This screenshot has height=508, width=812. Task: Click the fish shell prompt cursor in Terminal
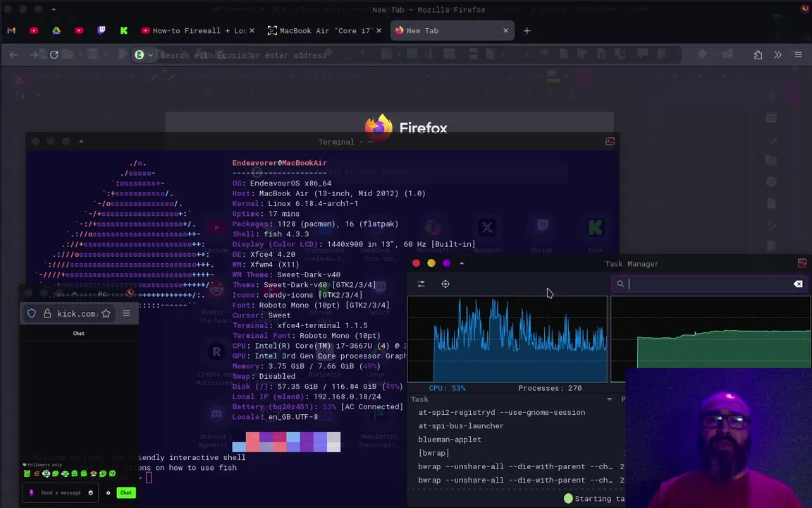(149, 478)
